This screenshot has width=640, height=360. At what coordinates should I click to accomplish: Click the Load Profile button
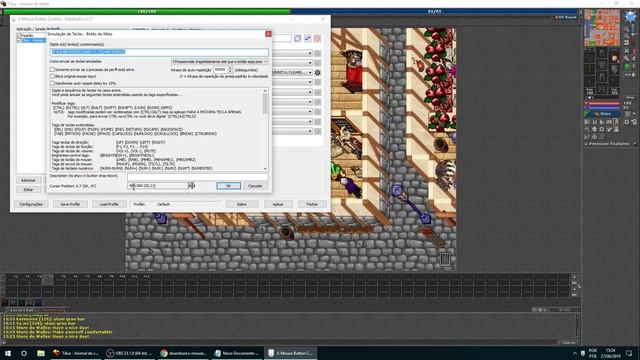click(109, 204)
